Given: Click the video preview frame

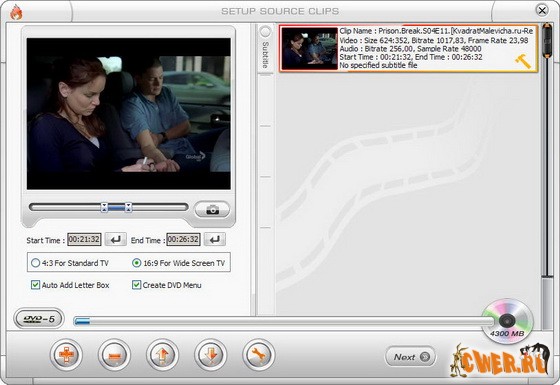Looking at the screenshot, I should (x=129, y=114).
